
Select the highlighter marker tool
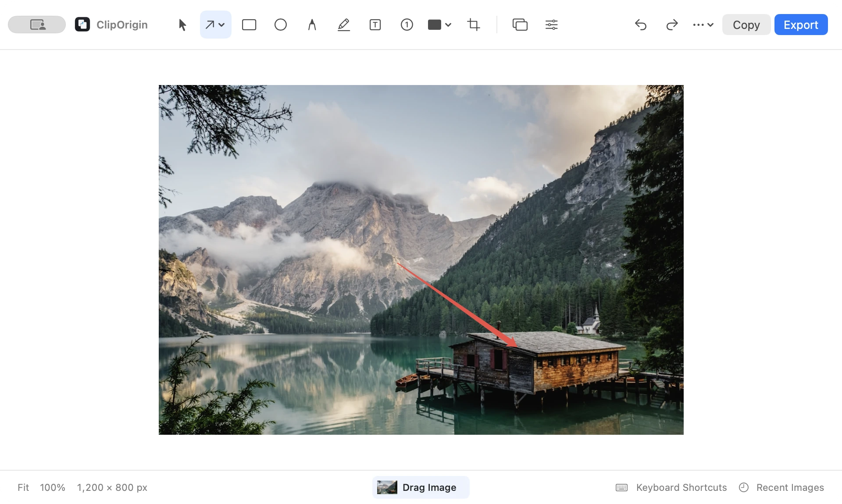[344, 25]
